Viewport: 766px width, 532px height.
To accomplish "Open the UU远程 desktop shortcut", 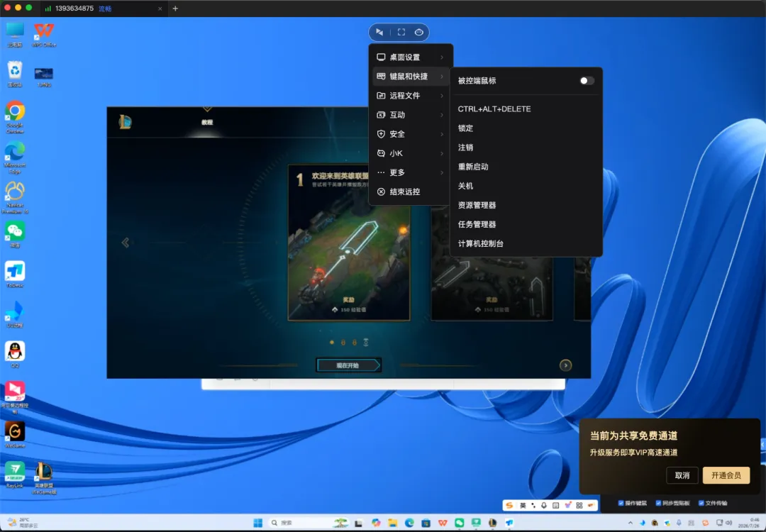I will pos(15,315).
